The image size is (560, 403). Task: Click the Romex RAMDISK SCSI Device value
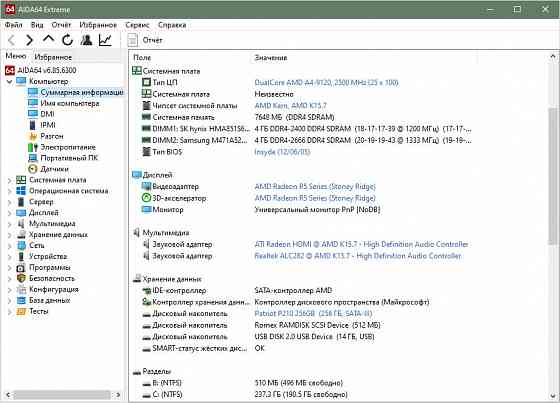(317, 325)
